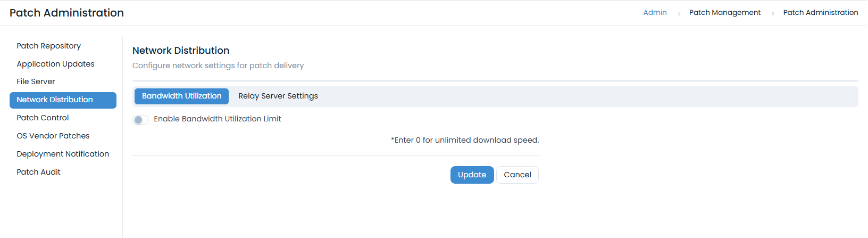Click the Patch Administration page title

pos(66,13)
